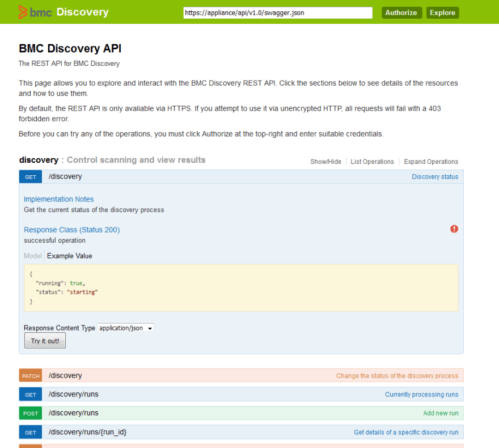Image resolution: width=499 pixels, height=448 pixels.
Task: Click the Response Class (Status 200) heading
Action: (x=72, y=230)
